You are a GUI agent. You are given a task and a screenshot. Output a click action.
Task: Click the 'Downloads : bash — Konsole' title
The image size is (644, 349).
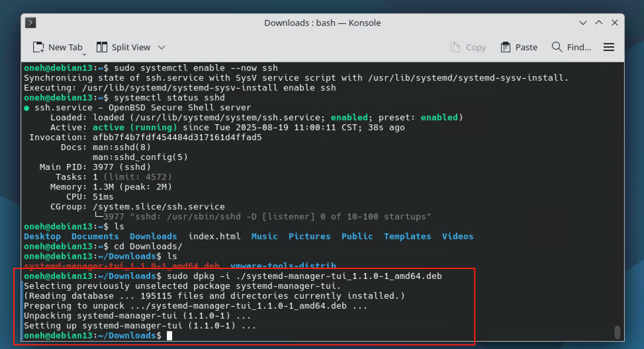[x=322, y=23]
